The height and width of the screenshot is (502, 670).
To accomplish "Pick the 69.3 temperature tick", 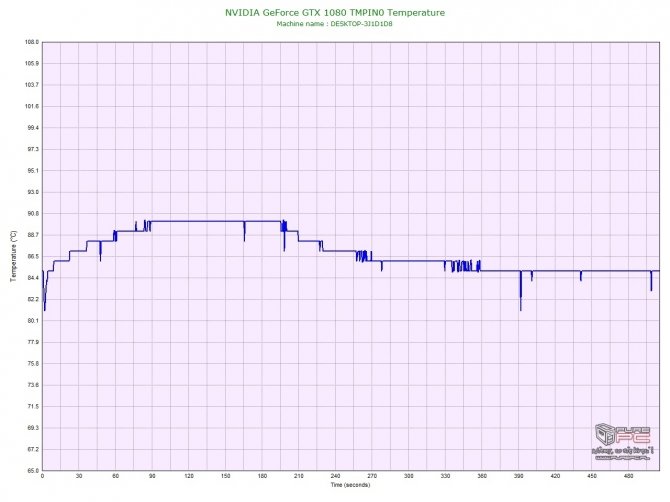I will pyautogui.click(x=32, y=428).
